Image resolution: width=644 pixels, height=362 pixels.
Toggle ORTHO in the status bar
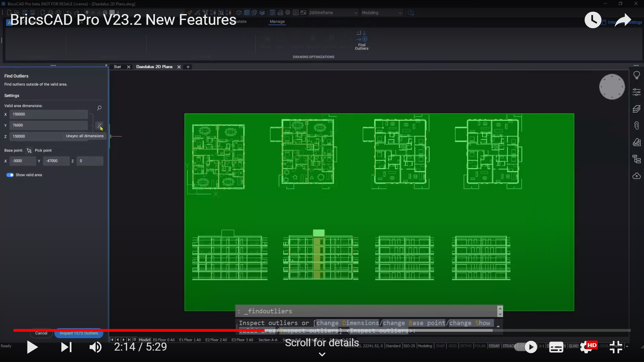(465, 346)
